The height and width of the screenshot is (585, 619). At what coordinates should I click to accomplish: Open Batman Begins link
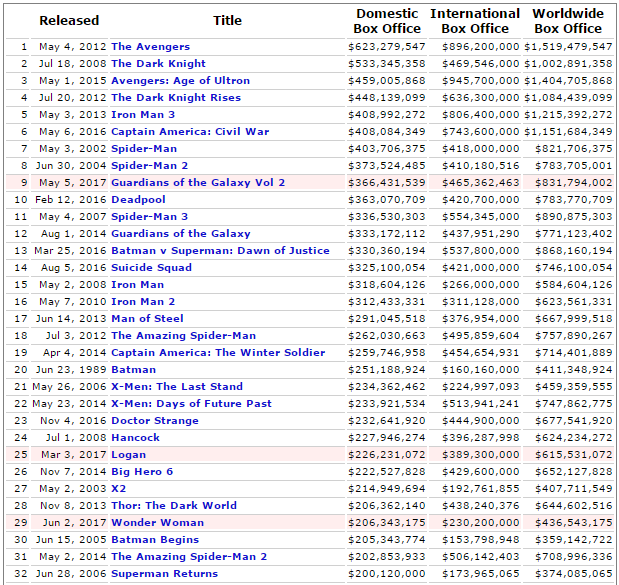click(x=155, y=539)
